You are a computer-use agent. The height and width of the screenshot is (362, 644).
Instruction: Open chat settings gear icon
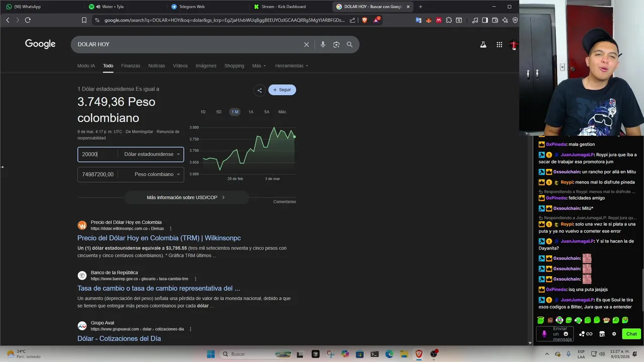pyautogui.click(x=614, y=334)
